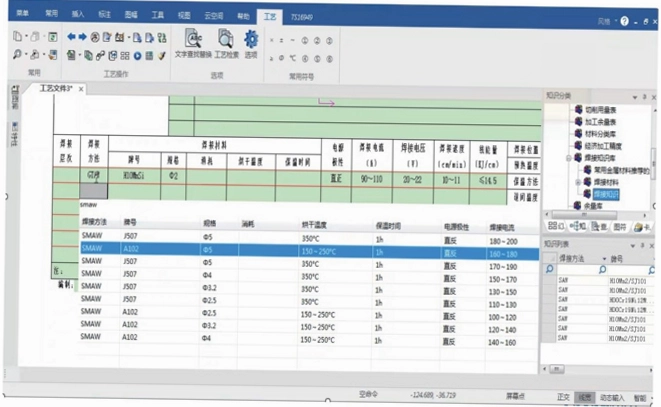The height and width of the screenshot is (407, 661).
Task: Switch to the 云空间 ribbon tab
Action: coord(214,16)
